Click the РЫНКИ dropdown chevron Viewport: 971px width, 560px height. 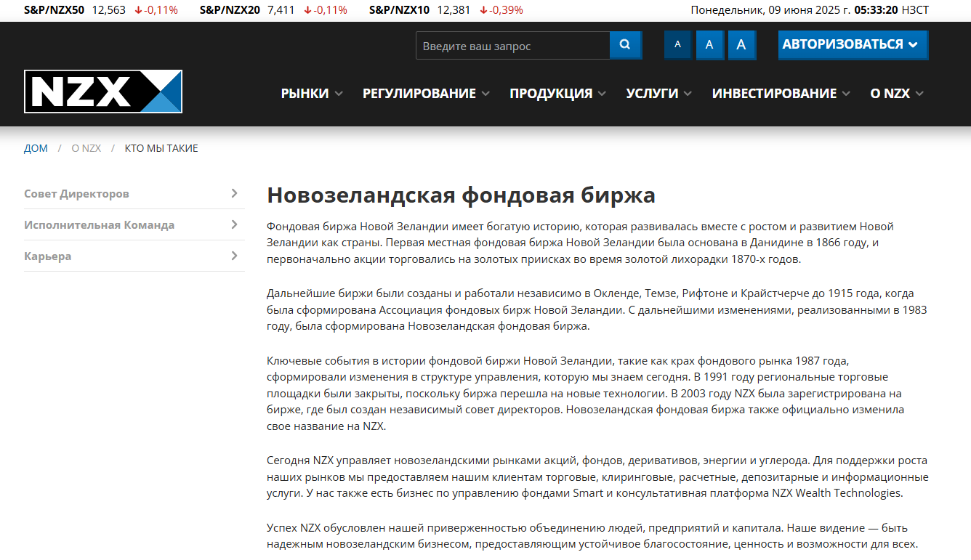click(x=339, y=94)
